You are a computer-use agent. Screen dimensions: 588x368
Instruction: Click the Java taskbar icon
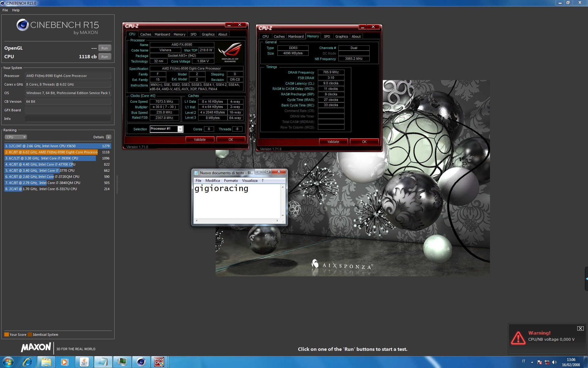point(84,362)
